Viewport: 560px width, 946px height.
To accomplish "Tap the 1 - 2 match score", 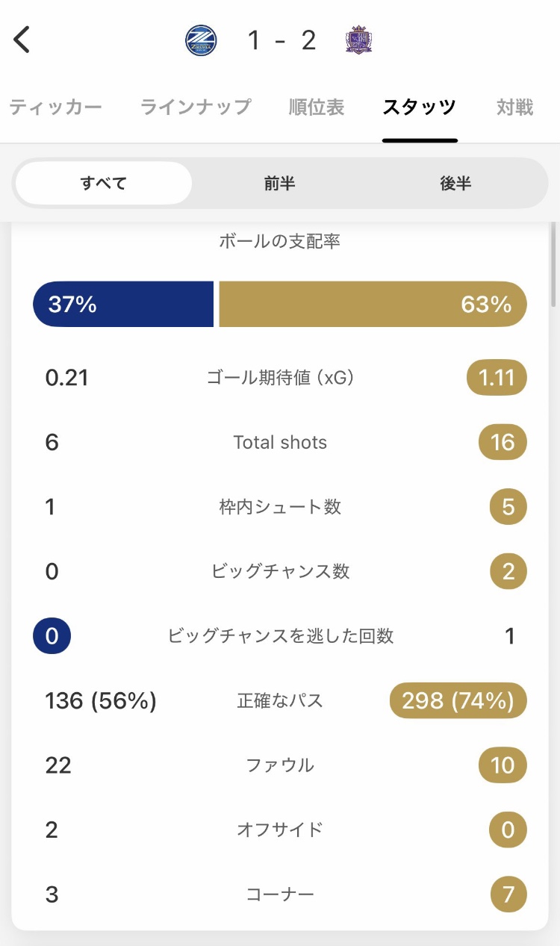I will [281, 40].
